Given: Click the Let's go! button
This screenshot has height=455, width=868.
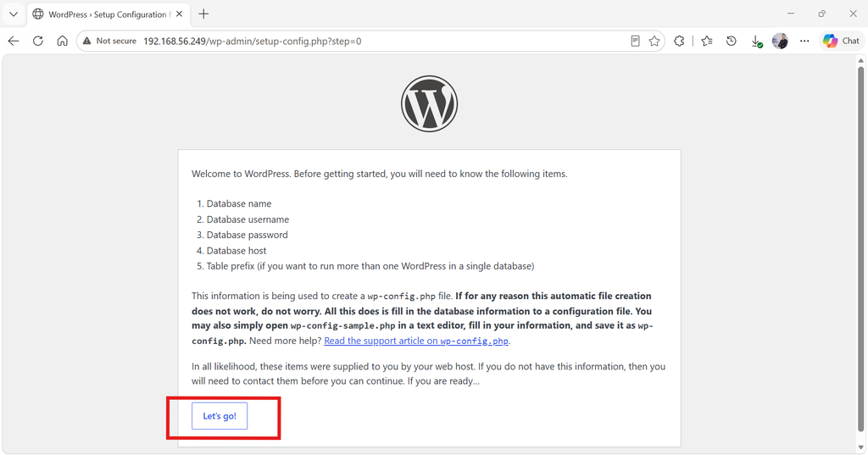Looking at the screenshot, I should (220, 416).
